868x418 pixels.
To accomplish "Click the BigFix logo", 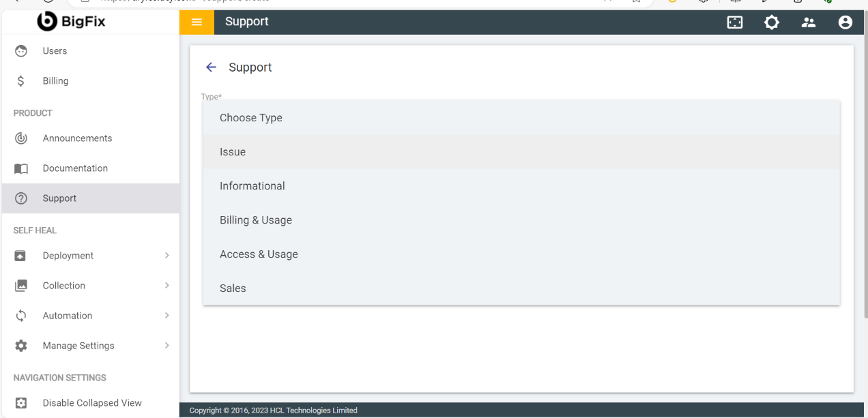I will tap(71, 22).
